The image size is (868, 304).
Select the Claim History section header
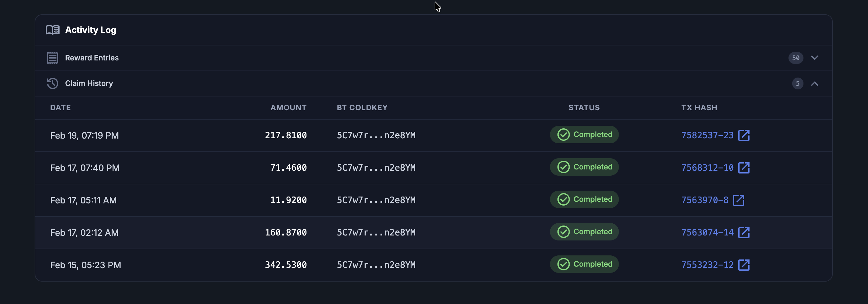coord(89,83)
